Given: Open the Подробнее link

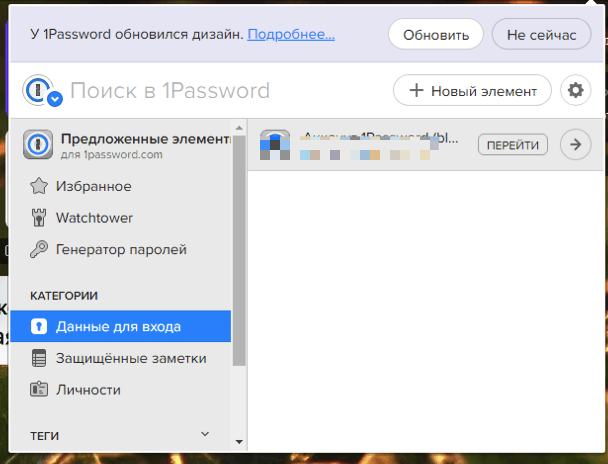Looking at the screenshot, I should [291, 34].
